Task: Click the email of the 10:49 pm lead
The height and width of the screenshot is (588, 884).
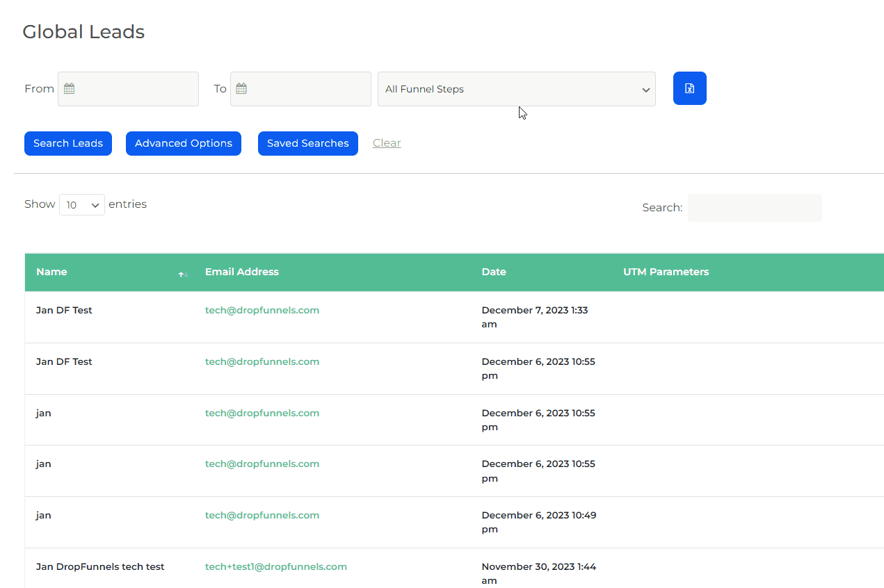Action: pyautogui.click(x=262, y=515)
